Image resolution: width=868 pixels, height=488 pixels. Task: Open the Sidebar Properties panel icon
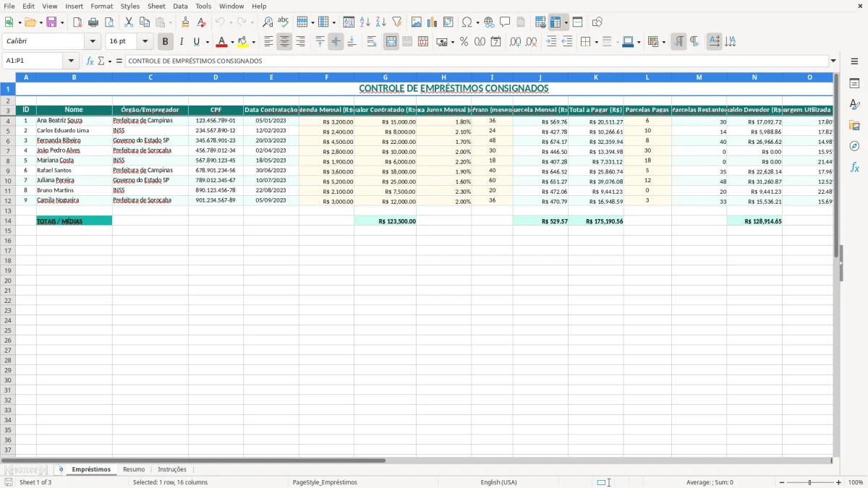(854, 84)
